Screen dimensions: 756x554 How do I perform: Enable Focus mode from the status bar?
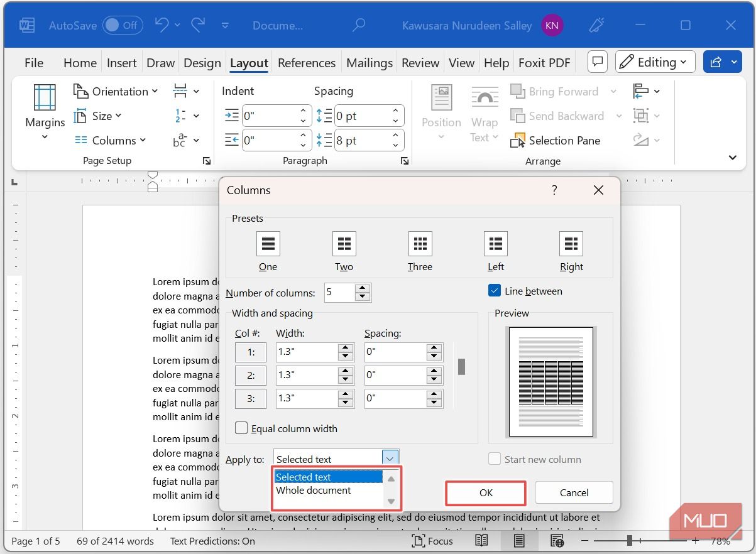(432, 541)
